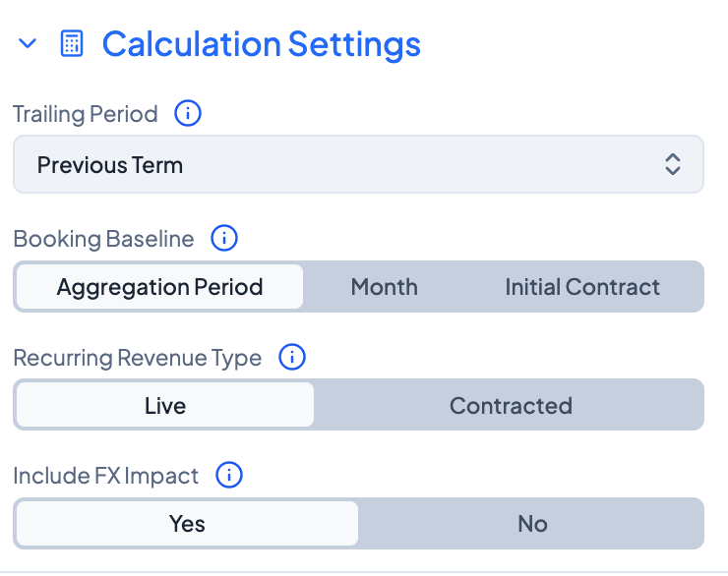728x576 pixels.
Task: Set recurring revenue type to Contracted
Action: [511, 405]
